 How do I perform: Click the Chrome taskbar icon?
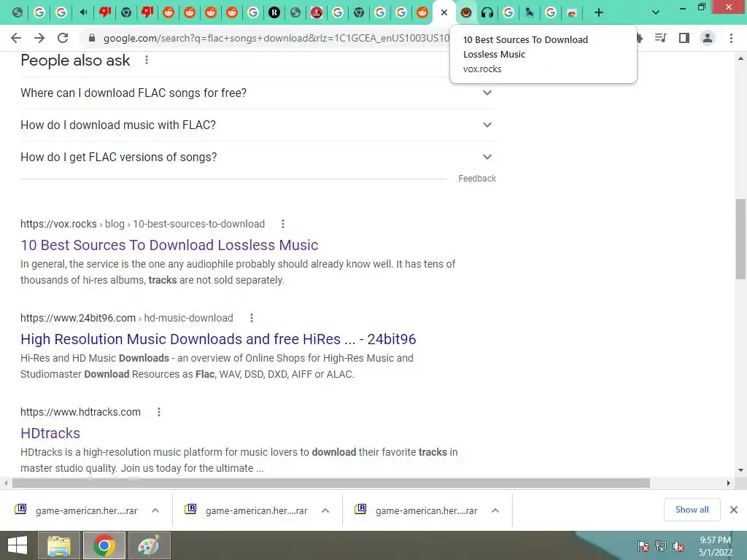coord(104,545)
